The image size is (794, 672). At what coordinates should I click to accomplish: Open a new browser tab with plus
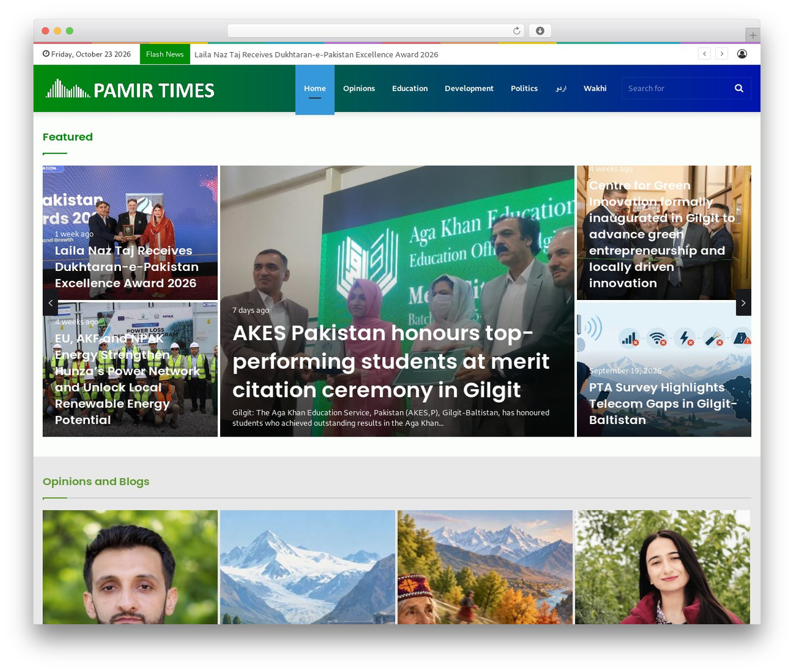coord(752,35)
